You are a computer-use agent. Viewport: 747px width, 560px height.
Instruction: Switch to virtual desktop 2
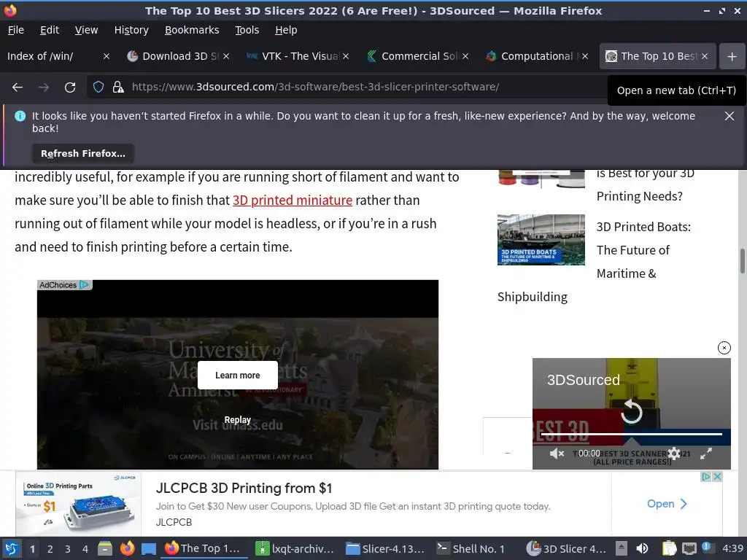pyautogui.click(x=50, y=549)
